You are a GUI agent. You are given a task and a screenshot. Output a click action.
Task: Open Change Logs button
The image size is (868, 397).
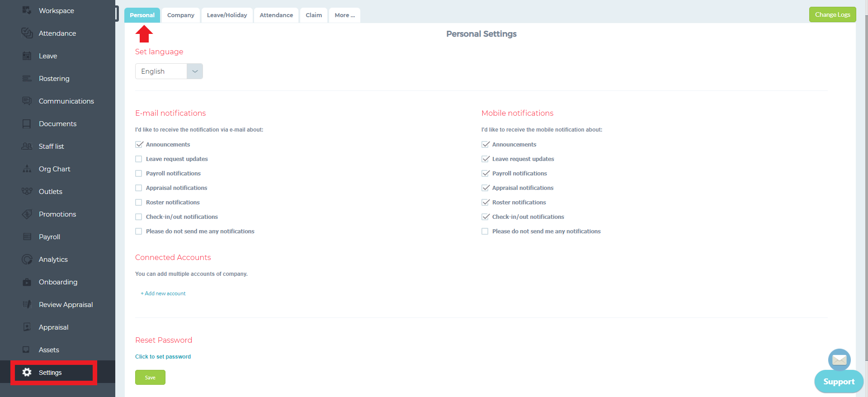pos(833,14)
